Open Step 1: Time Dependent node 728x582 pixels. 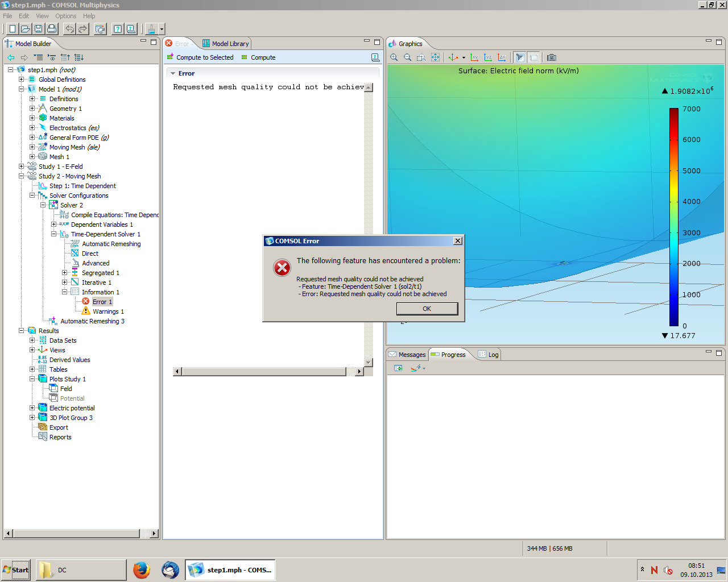coord(82,186)
